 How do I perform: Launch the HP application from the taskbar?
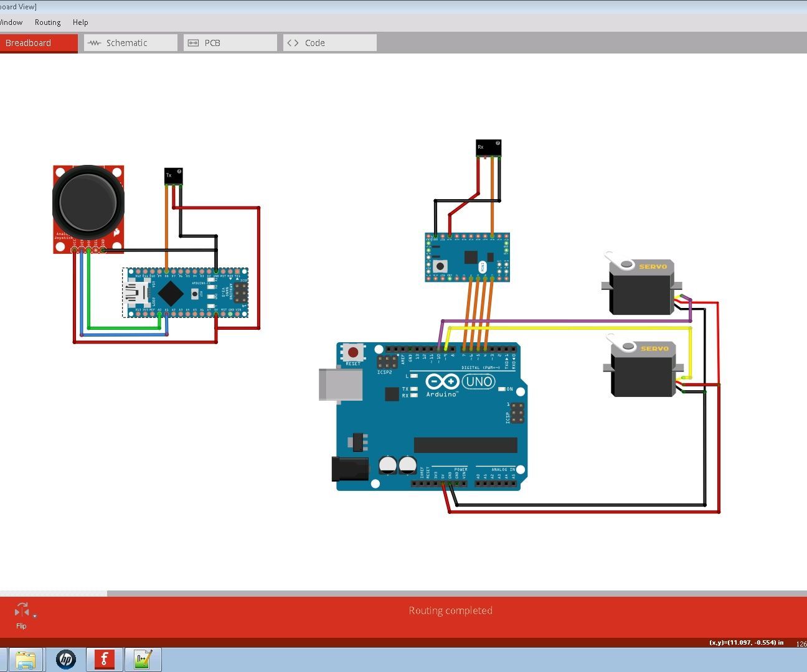(65, 658)
